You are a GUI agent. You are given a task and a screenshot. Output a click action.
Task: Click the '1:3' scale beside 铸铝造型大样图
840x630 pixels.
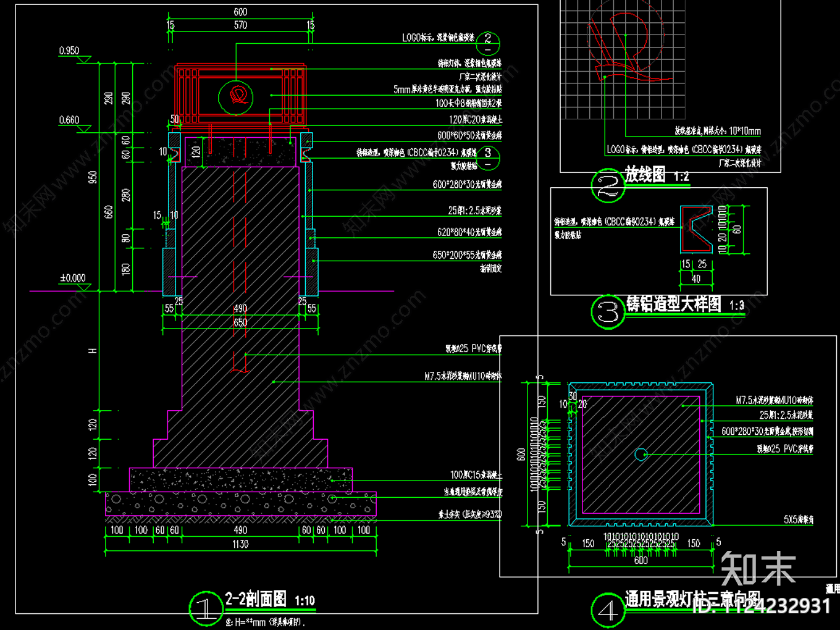click(x=736, y=306)
